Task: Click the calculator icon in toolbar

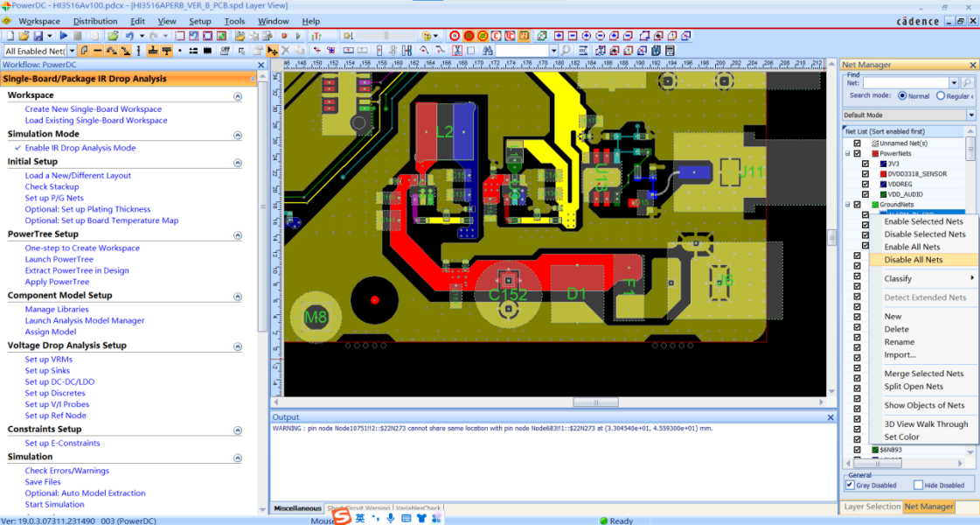Action: (670, 51)
